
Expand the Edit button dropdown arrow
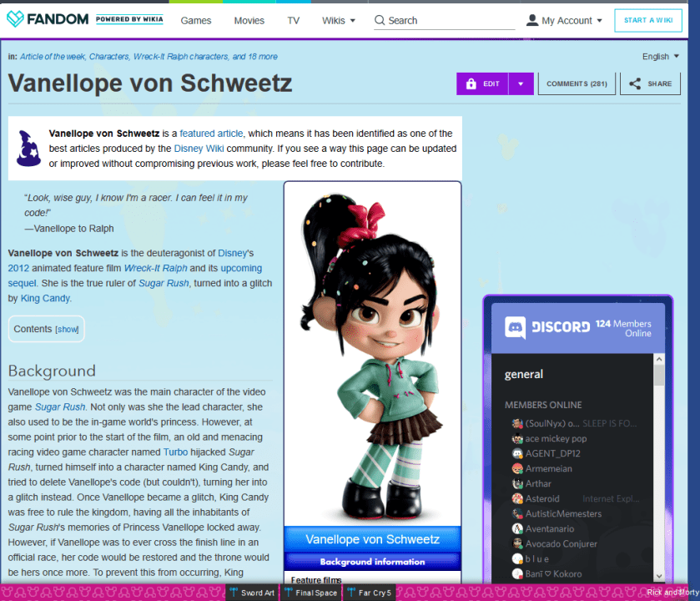pyautogui.click(x=521, y=83)
